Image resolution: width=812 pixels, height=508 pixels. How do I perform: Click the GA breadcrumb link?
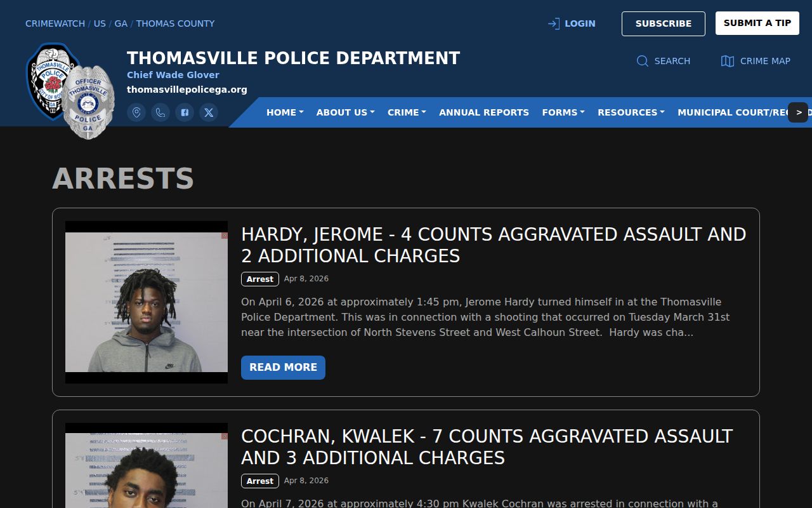[x=121, y=23]
